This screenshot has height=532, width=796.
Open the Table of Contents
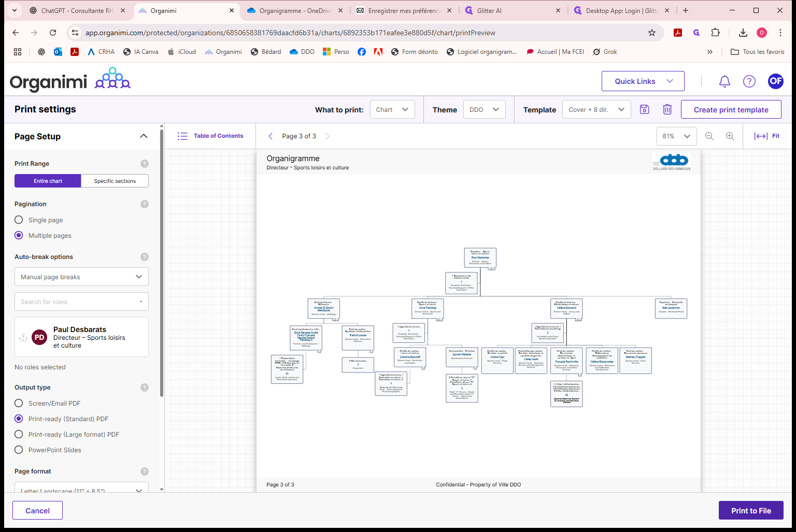click(x=210, y=136)
